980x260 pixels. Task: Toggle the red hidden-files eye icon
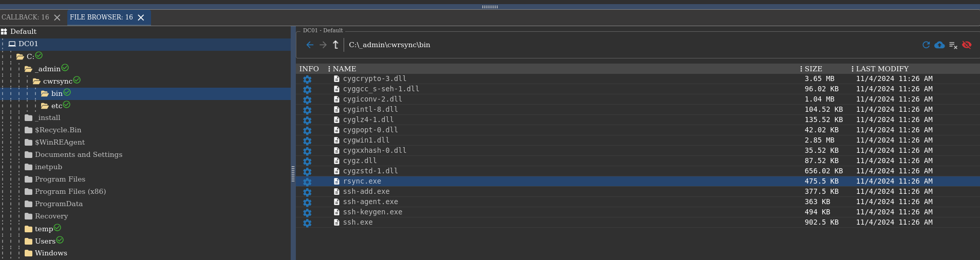click(967, 45)
